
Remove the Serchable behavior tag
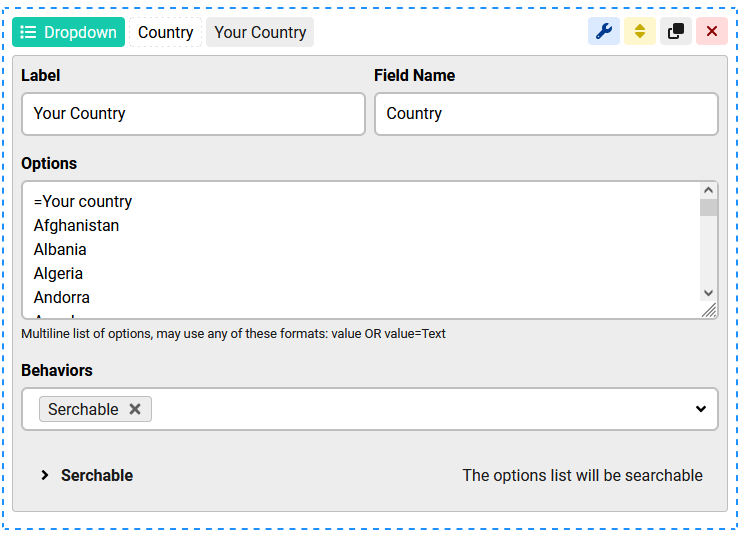135,409
